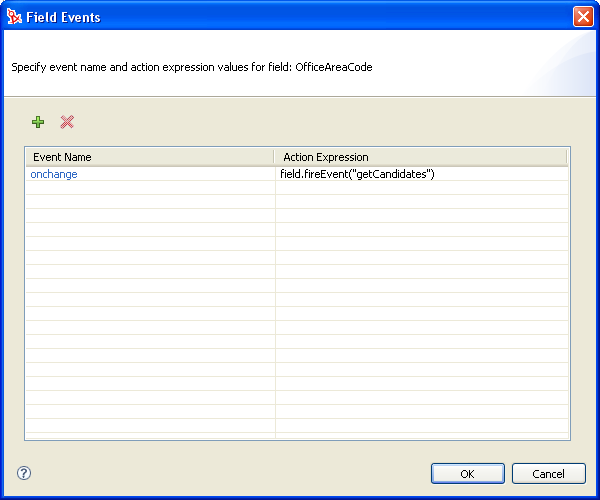Screen dimensions: 600x500
Task: Click the "Field Events" title bar text
Action: click(x=62, y=17)
